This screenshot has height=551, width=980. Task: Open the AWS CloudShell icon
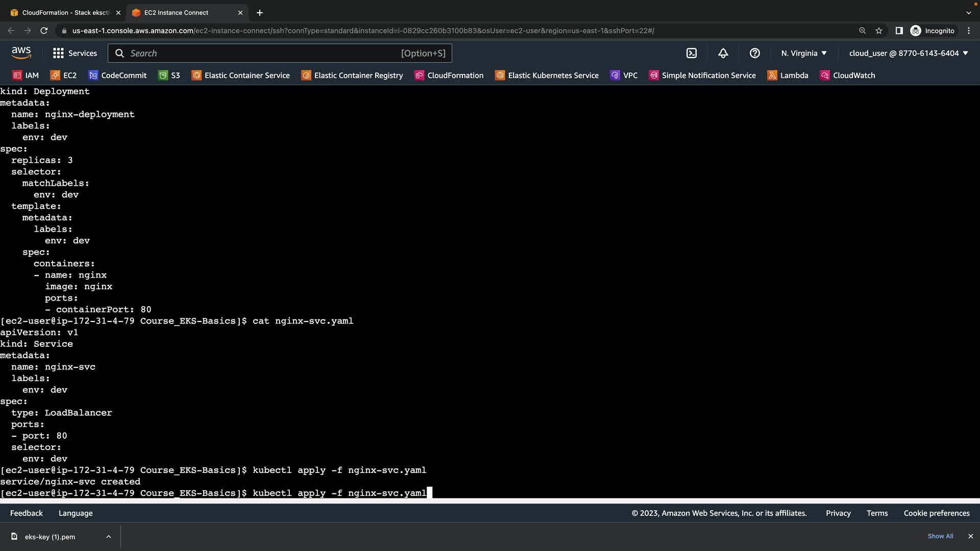click(692, 53)
